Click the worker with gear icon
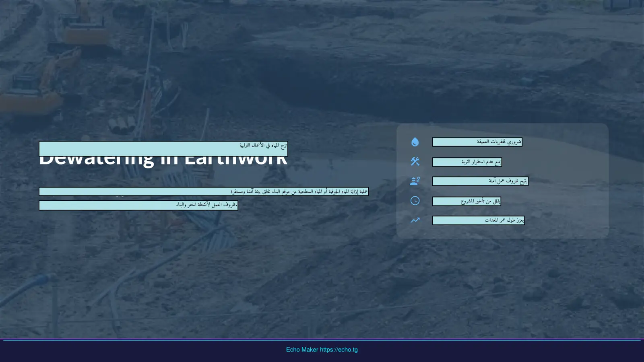 pyautogui.click(x=415, y=181)
